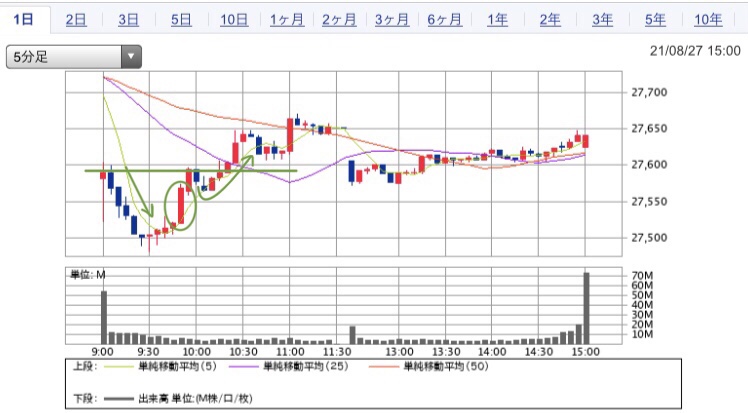Show the 5日 chart period
Viewport: 748px width, 413px height.
181,20
